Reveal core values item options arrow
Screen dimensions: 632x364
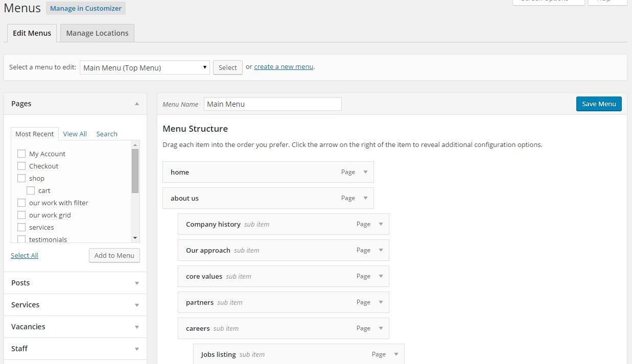381,276
